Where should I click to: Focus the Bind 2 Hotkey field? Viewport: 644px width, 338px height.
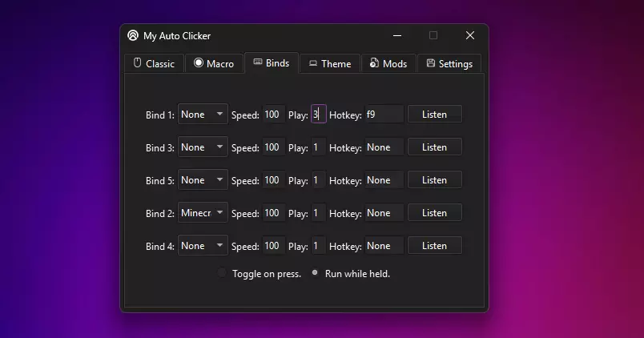[x=384, y=213]
